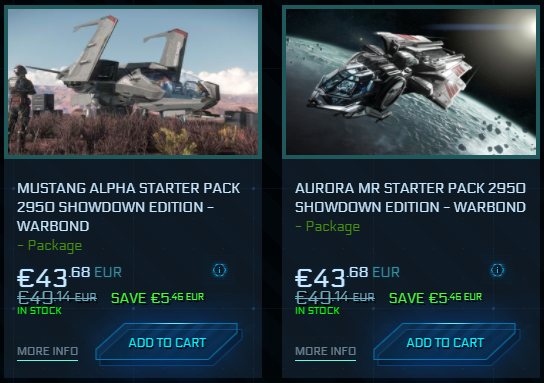The width and height of the screenshot is (544, 383).
Task: Click the Aurora MR €43.68 EUR price
Action: pos(347,277)
